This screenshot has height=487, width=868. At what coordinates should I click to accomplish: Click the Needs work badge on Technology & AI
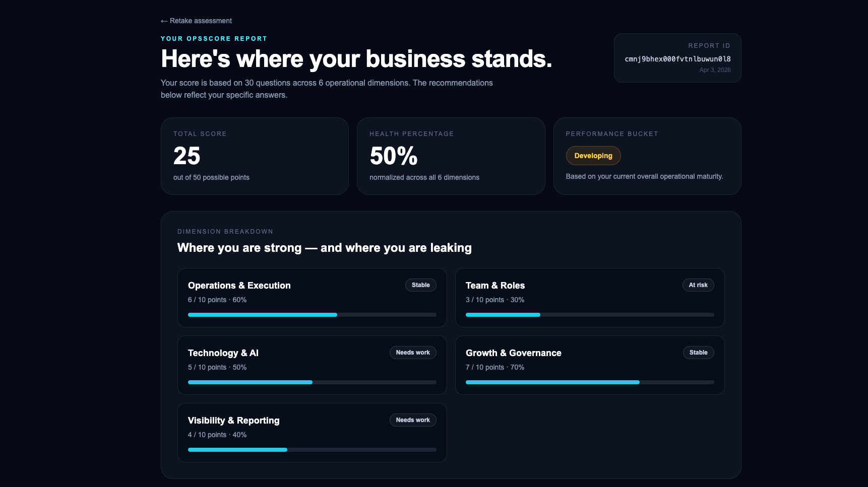[x=413, y=353]
